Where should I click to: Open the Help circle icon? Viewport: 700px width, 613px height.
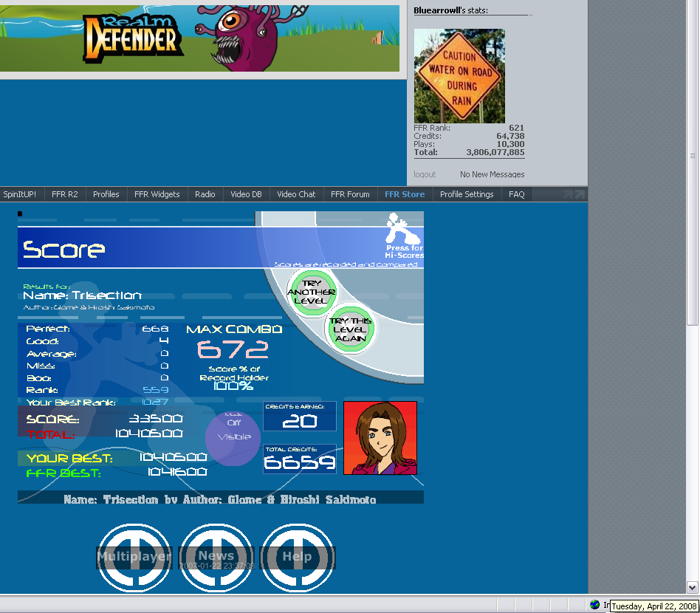click(x=297, y=557)
